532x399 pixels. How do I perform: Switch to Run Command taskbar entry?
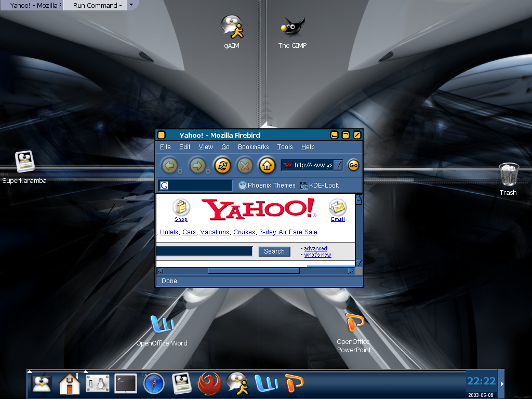(96, 5)
